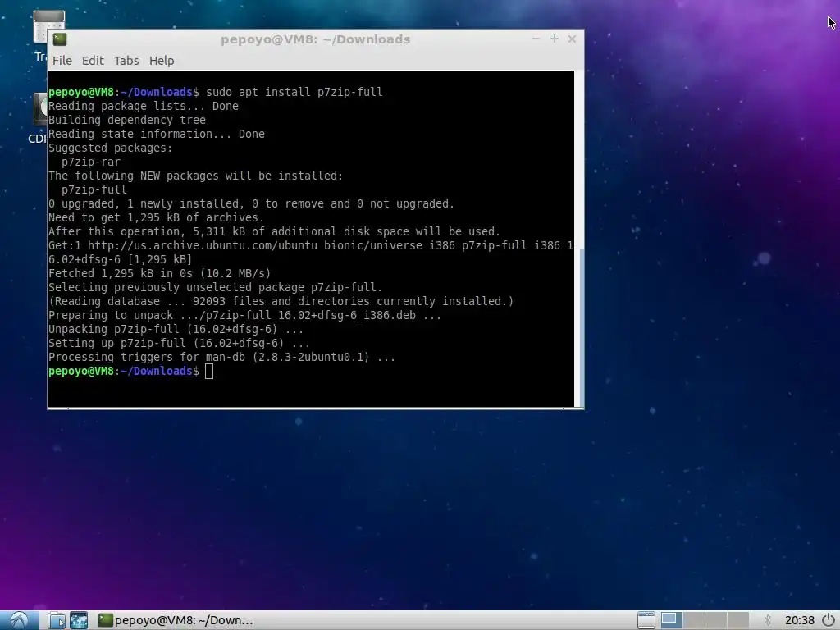This screenshot has height=630, width=840.
Task: Open the Help menu in the terminal
Action: click(162, 61)
